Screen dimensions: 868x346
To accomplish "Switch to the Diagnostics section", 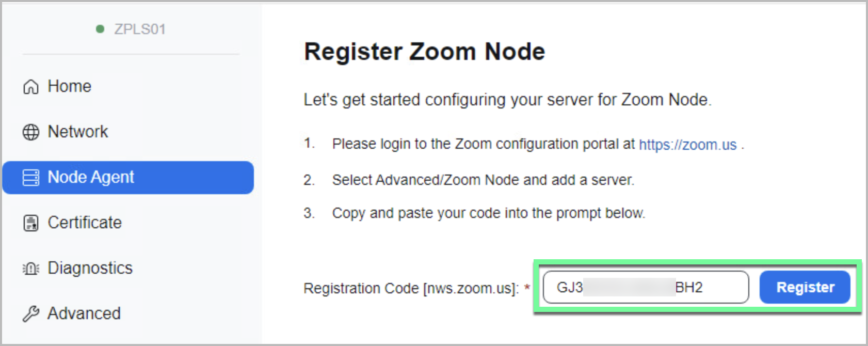I will (90, 268).
